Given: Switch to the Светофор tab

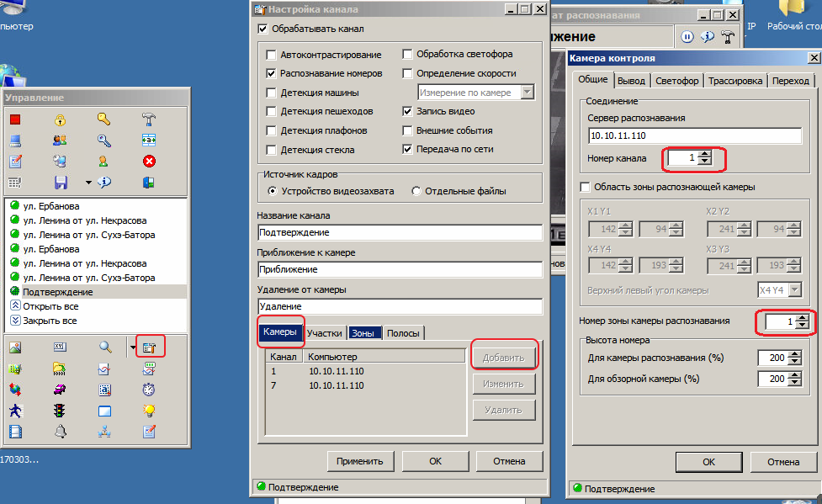Looking at the screenshot, I should pos(676,81).
